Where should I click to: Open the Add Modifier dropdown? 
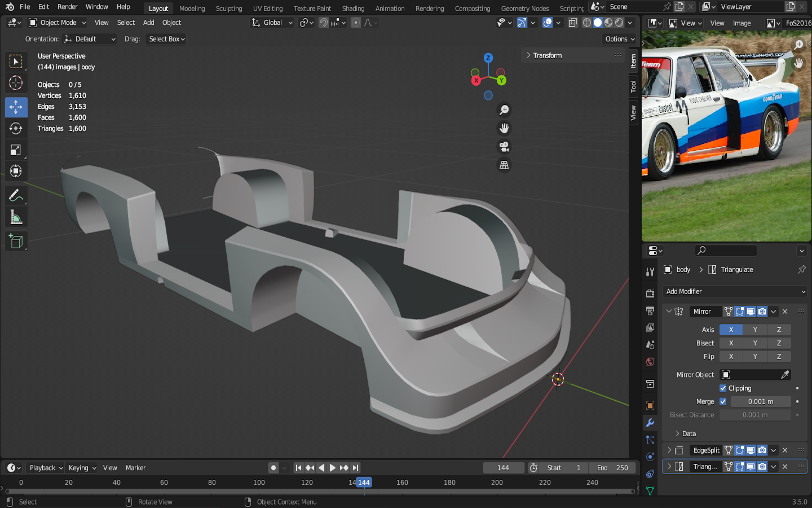(x=735, y=292)
